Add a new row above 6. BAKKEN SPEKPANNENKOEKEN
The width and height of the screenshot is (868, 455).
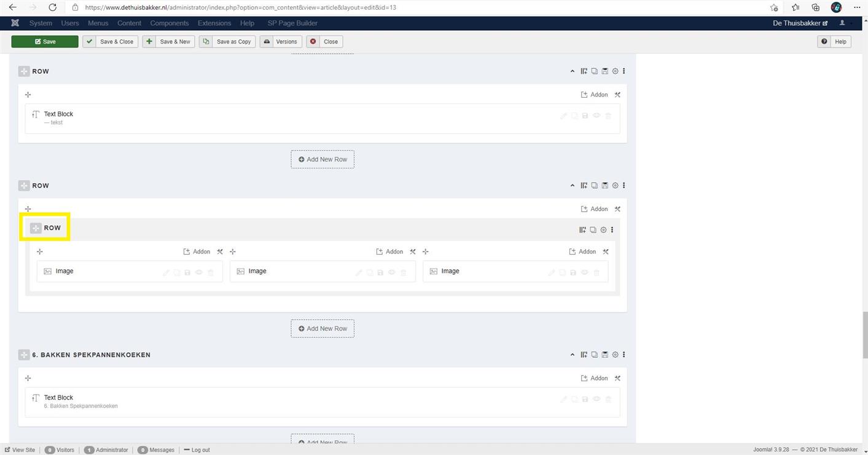[323, 328]
